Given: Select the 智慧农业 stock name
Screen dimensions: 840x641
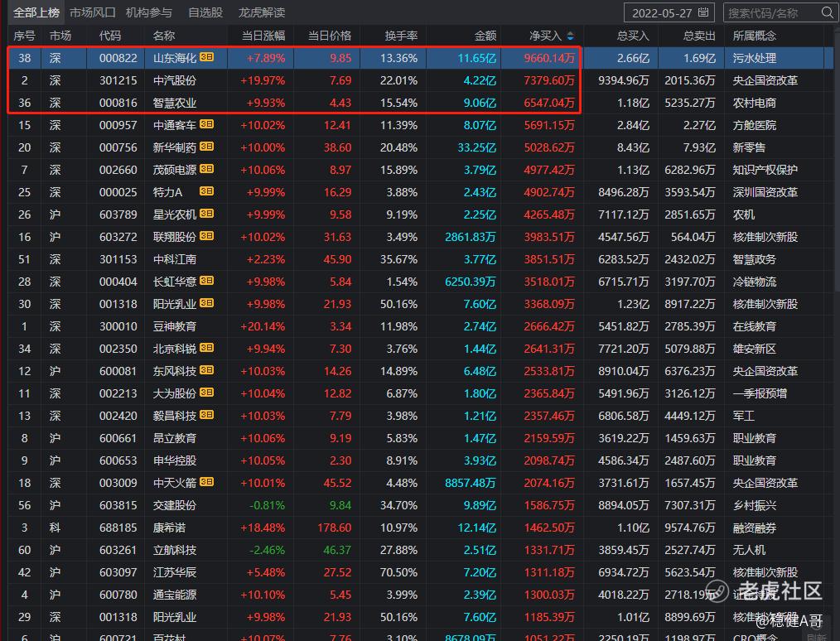Looking at the screenshot, I should (x=175, y=103).
